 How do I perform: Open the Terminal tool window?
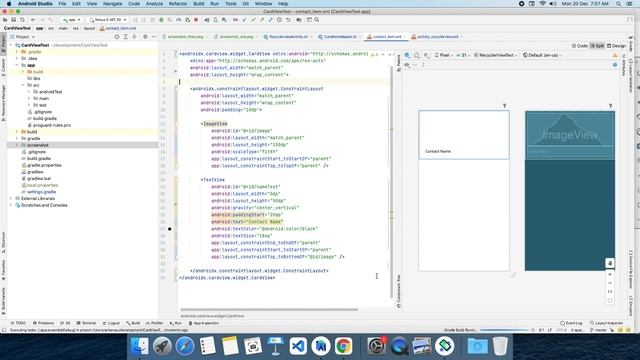pos(87,323)
